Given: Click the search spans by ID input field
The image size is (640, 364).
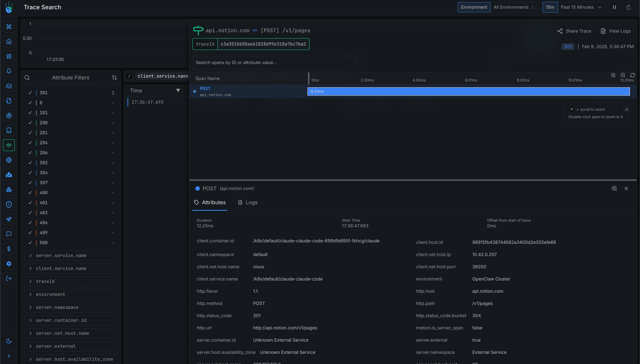Looking at the screenshot, I should tap(274, 63).
